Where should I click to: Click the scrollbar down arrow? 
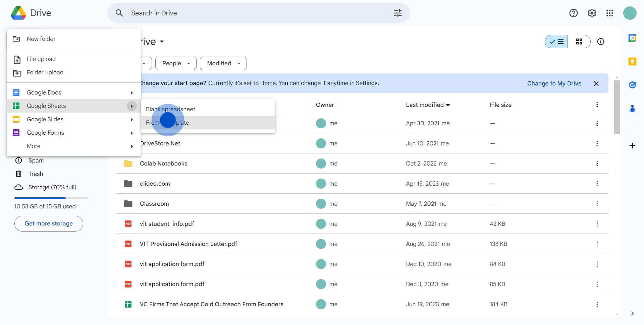click(617, 315)
